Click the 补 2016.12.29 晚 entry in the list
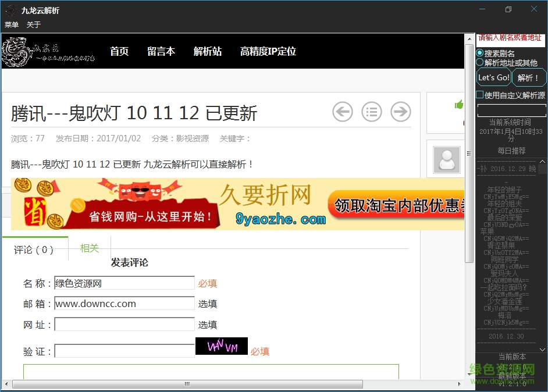Viewport: 548px width, 392px height. coord(507,169)
